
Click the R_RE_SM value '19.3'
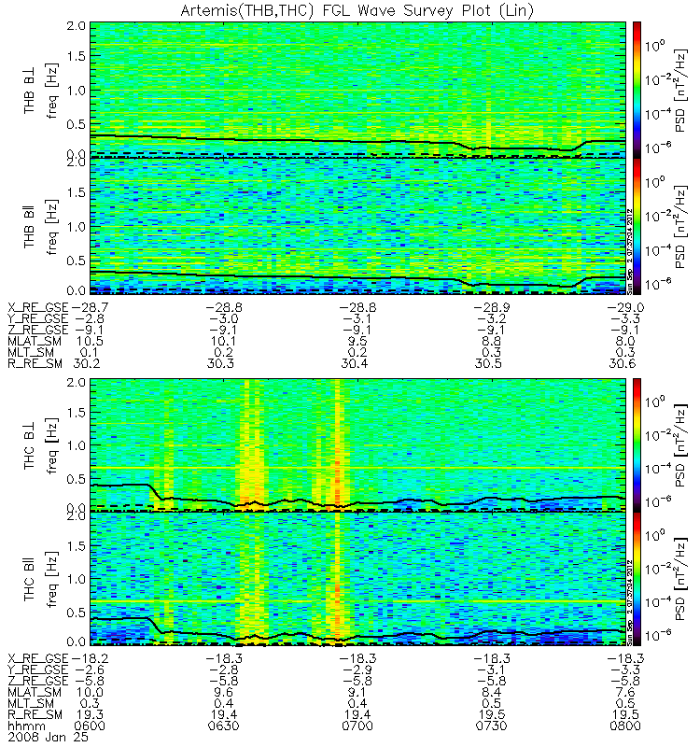pyautogui.click(x=89, y=715)
